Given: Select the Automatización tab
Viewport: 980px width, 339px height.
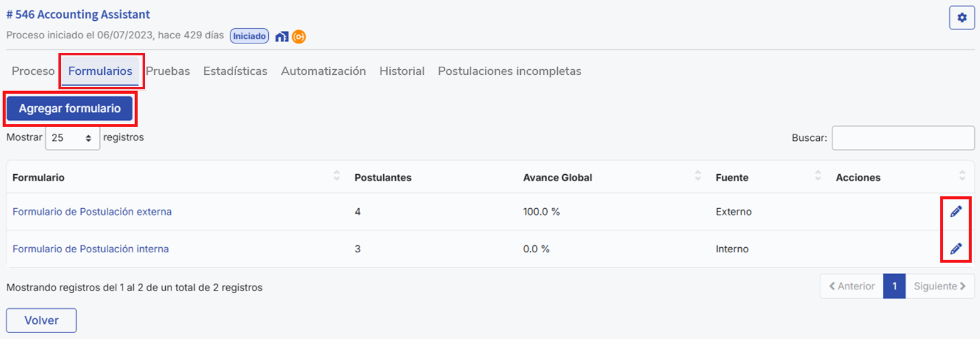Looking at the screenshot, I should click(x=323, y=71).
